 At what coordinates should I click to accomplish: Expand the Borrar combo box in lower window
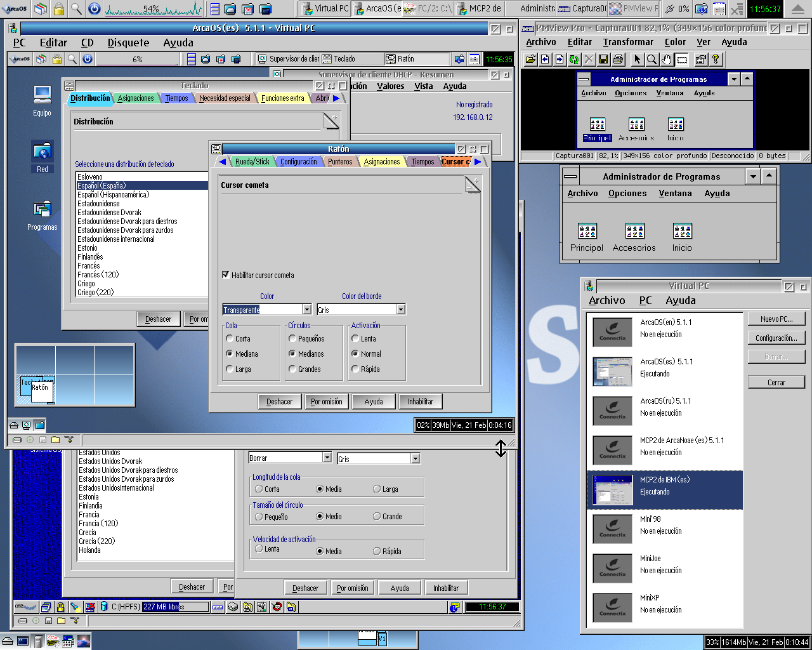coord(327,458)
